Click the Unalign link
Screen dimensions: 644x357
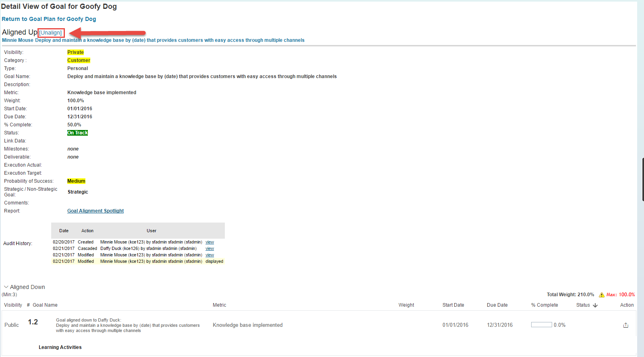51,33
